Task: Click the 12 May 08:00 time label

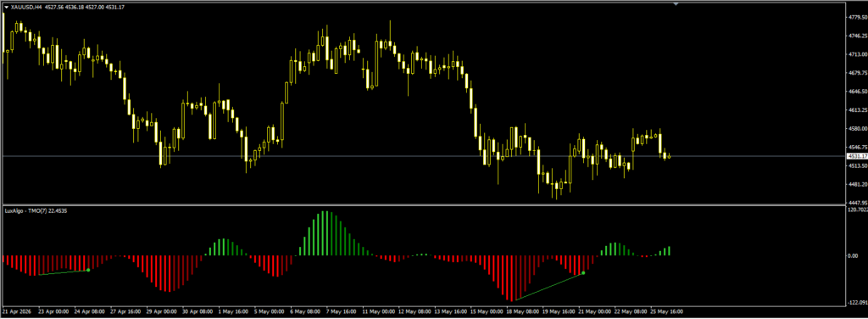Action: coord(414,311)
